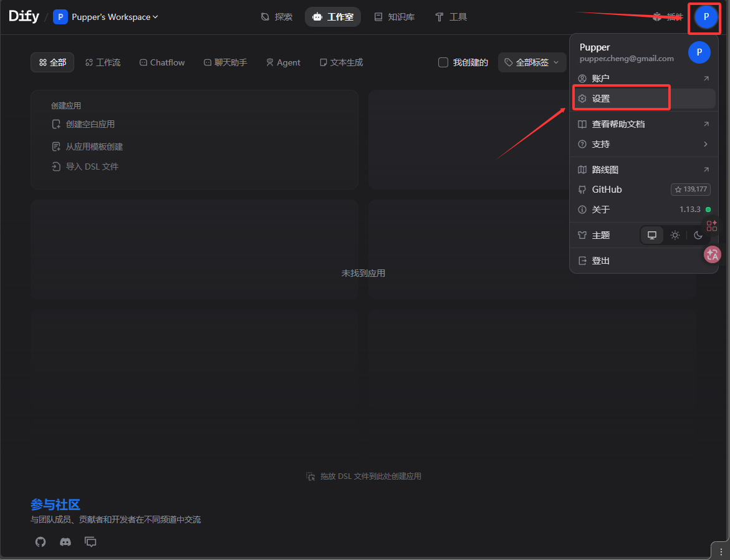Select the Chatflow filter tab
The image size is (730, 560).
tap(162, 62)
